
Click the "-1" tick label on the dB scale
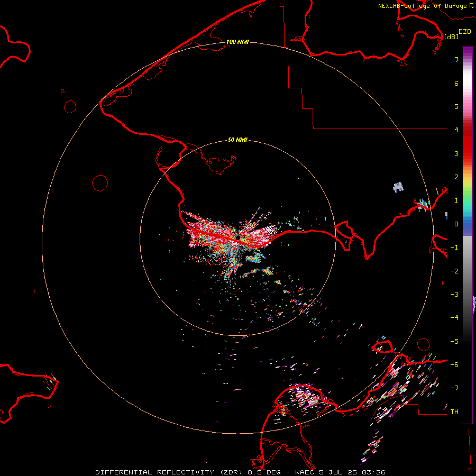click(x=454, y=248)
